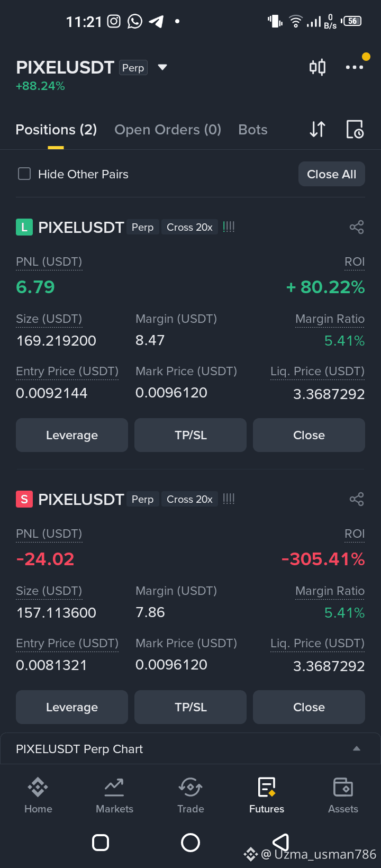
Task: Tap the Close All button
Action: click(x=332, y=174)
